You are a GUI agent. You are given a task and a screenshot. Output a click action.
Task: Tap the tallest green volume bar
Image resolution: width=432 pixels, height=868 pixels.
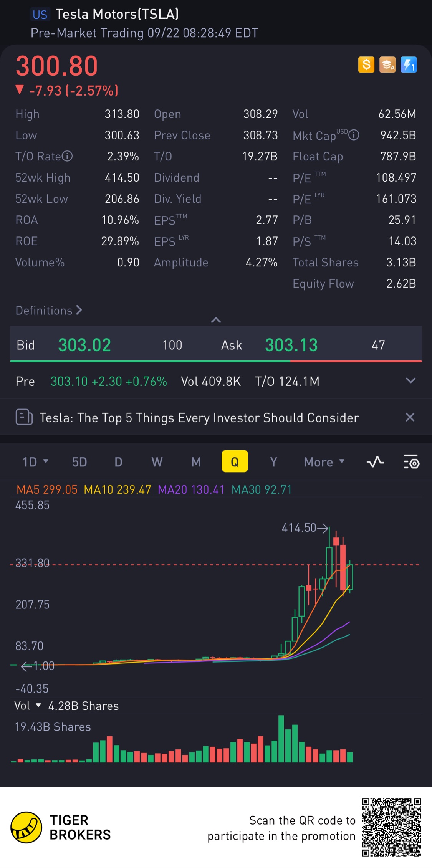[281, 739]
